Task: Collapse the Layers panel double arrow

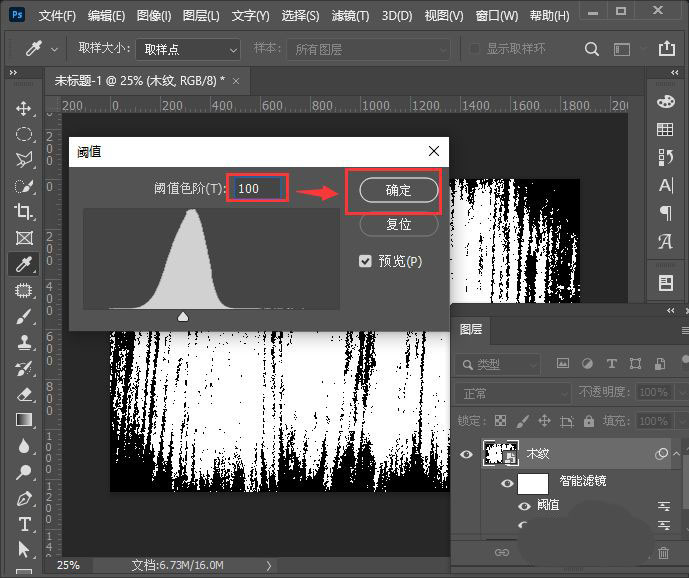Action: [671, 311]
